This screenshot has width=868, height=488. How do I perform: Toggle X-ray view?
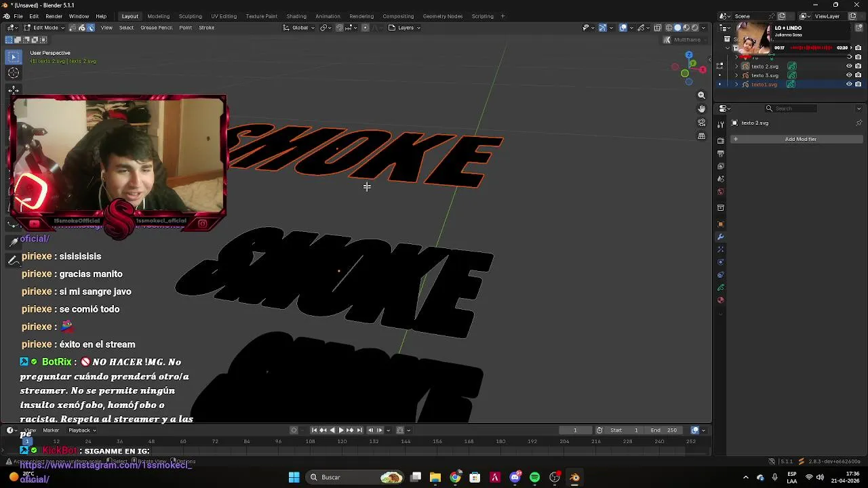(657, 28)
